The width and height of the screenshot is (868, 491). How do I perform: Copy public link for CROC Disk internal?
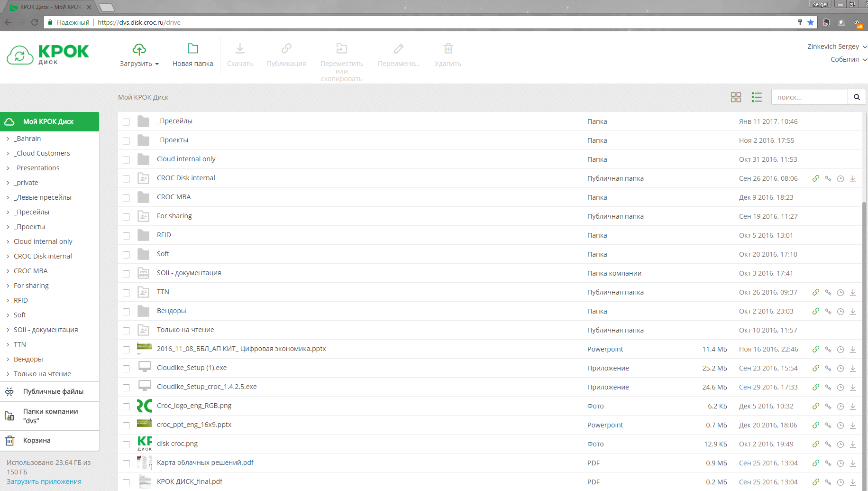pos(816,179)
